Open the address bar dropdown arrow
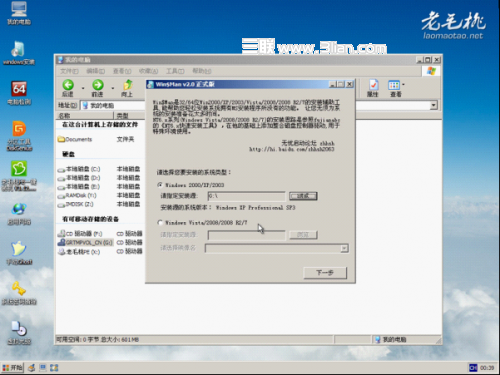This screenshot has height=375, width=500. pyautogui.click(x=433, y=106)
